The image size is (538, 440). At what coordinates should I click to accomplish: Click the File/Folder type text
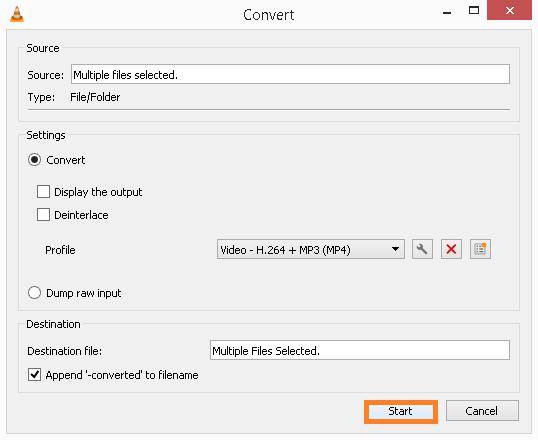(95, 97)
